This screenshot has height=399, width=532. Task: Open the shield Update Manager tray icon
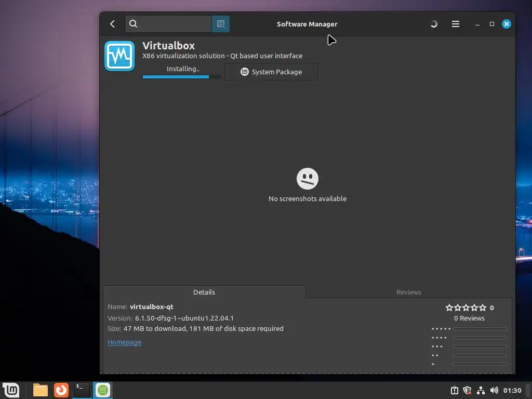click(x=467, y=391)
